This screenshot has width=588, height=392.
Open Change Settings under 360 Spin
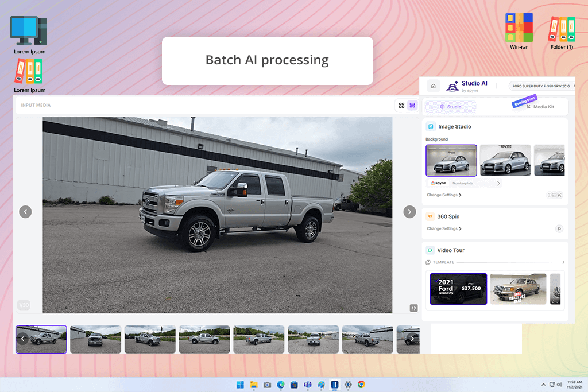(x=444, y=228)
